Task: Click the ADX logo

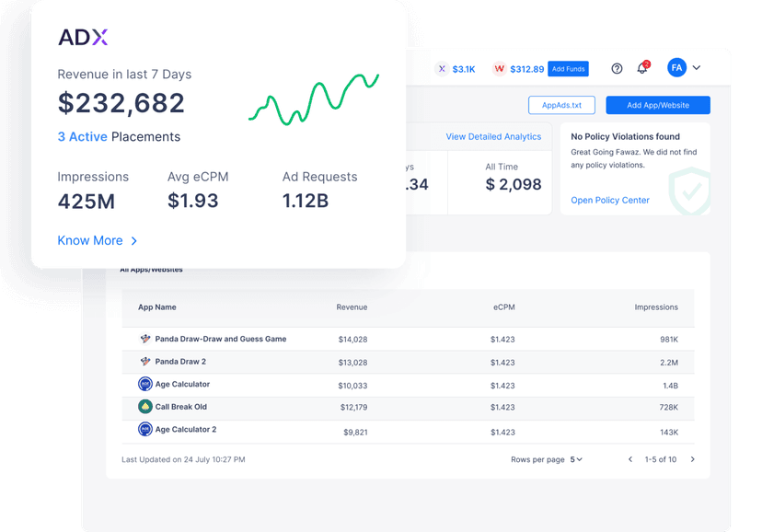Action: point(82,38)
